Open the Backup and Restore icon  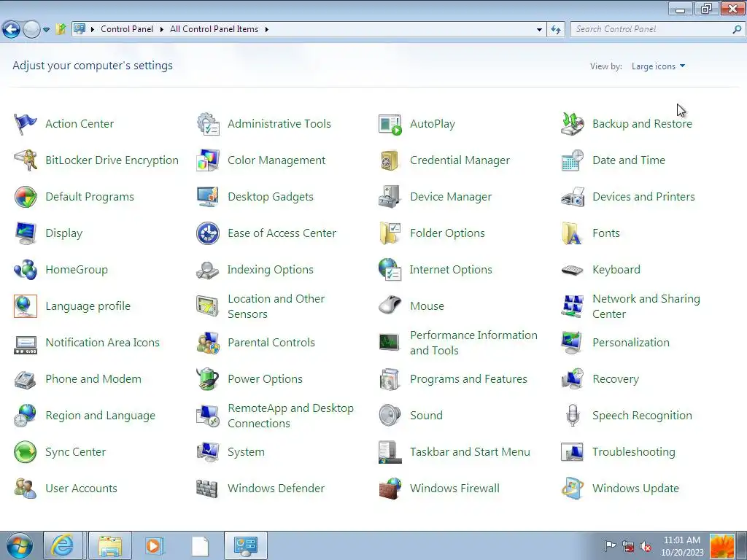pyautogui.click(x=572, y=124)
